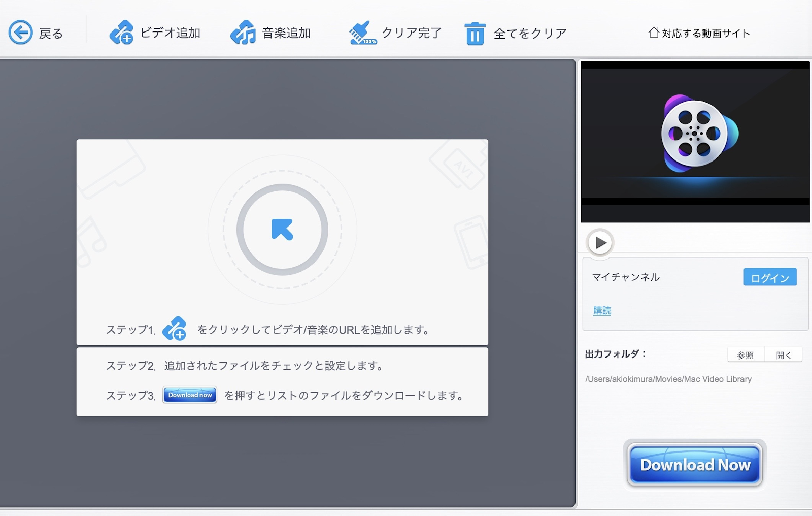Click the ステップ3 download instruction text
This screenshot has height=516, width=812.
(344, 396)
